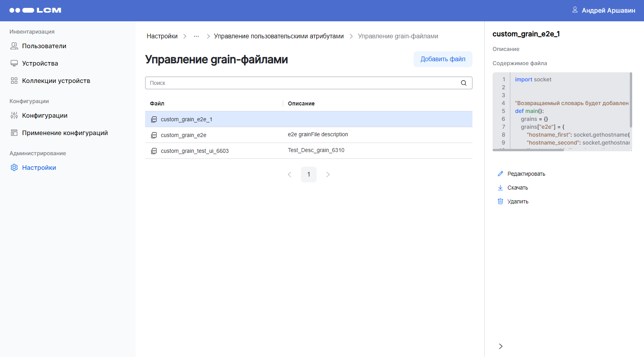Go to next page arrow
Image resolution: width=644 pixels, height=357 pixels.
click(x=328, y=175)
